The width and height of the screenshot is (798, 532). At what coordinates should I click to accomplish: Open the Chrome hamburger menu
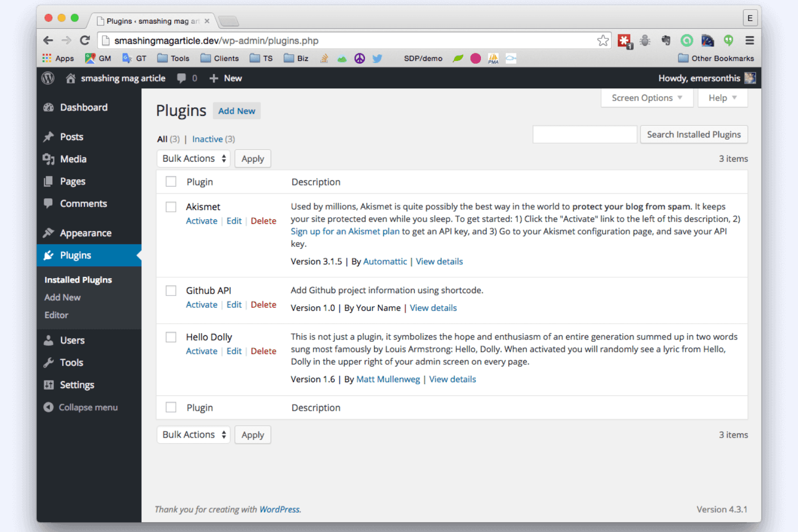click(749, 40)
